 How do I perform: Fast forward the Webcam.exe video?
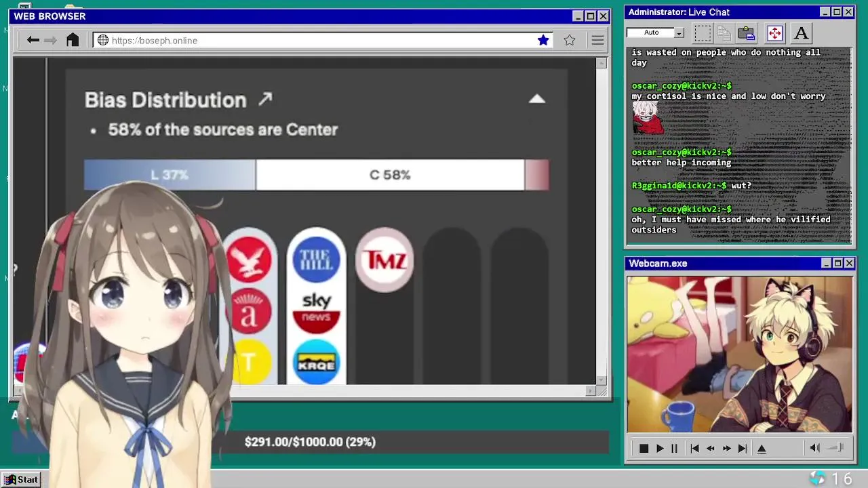tap(726, 448)
